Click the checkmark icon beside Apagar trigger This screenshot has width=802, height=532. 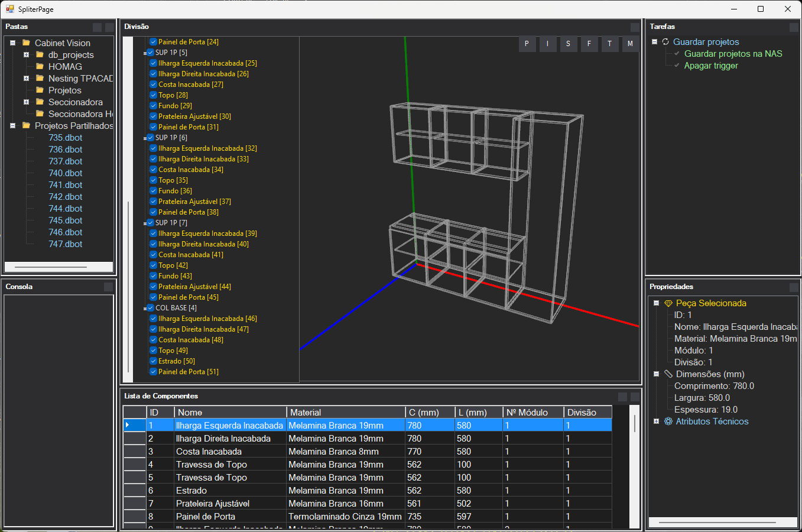tap(677, 66)
